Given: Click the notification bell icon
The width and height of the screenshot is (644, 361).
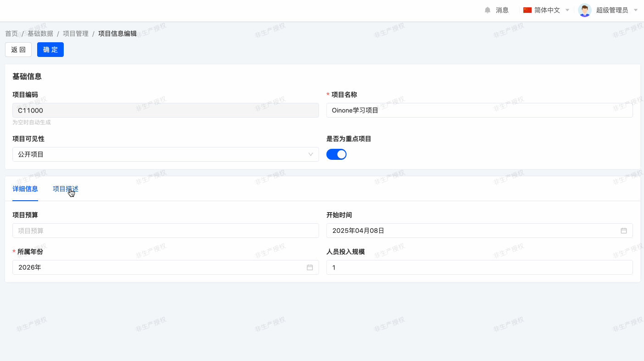Looking at the screenshot, I should pos(488,10).
